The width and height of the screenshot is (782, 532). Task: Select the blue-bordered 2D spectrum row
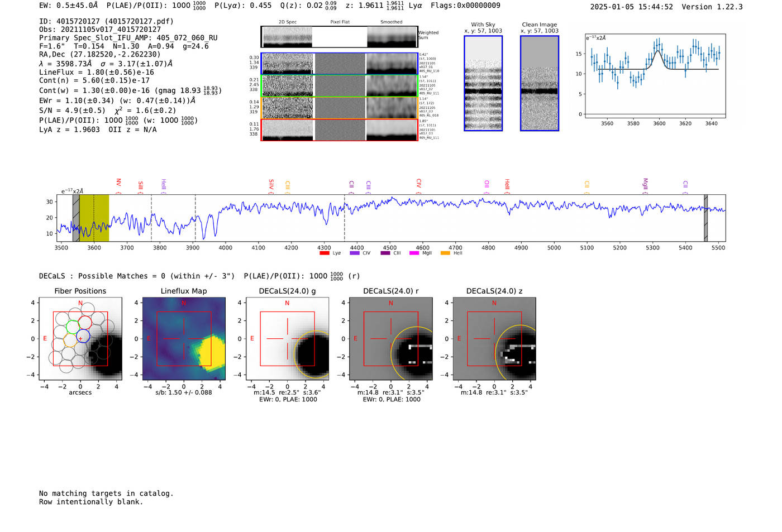click(x=339, y=64)
